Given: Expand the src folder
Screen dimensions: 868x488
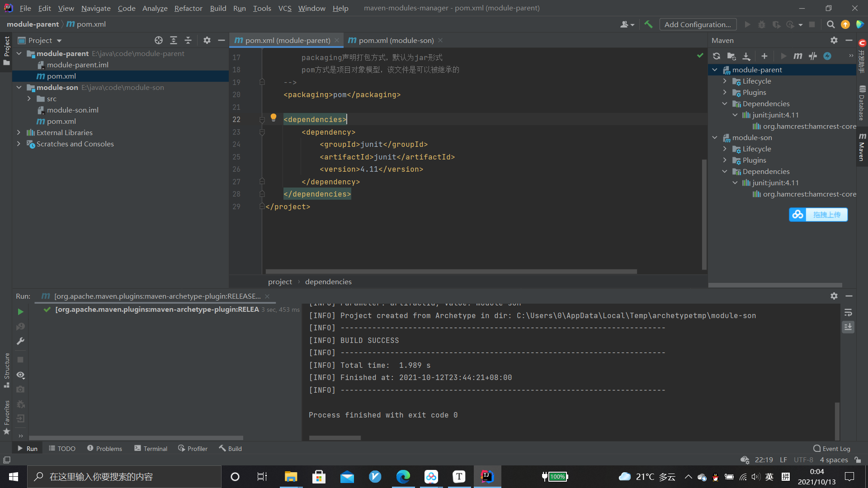Looking at the screenshot, I should click(29, 99).
